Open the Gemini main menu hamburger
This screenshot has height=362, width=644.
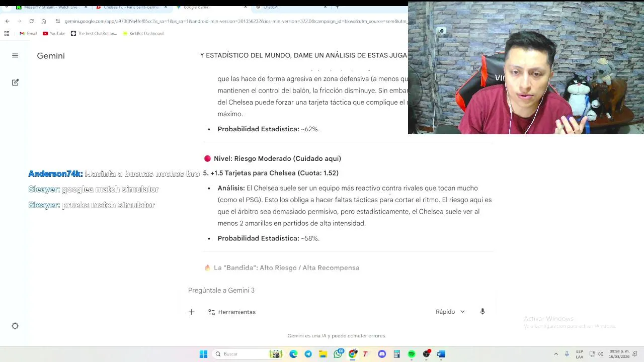tap(15, 56)
